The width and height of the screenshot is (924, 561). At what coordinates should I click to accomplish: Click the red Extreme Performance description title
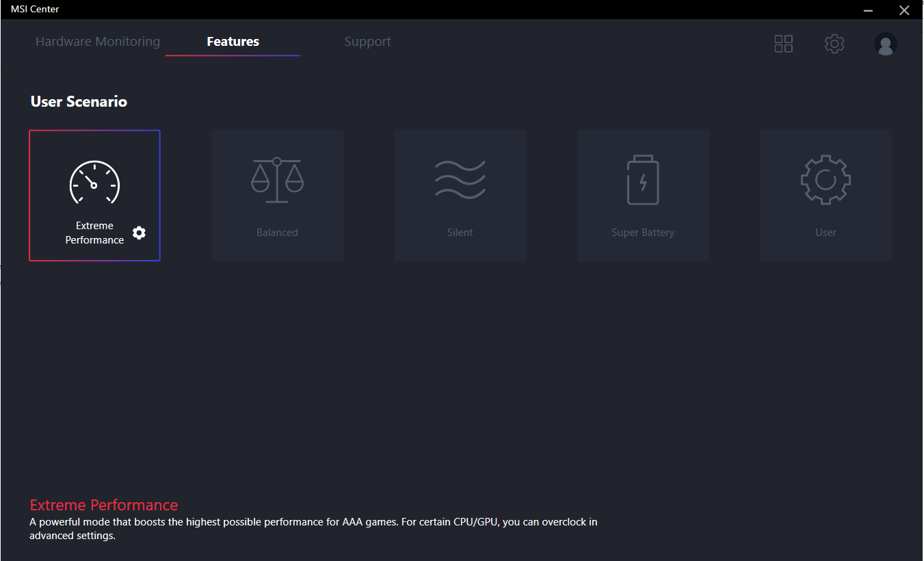pyautogui.click(x=104, y=505)
